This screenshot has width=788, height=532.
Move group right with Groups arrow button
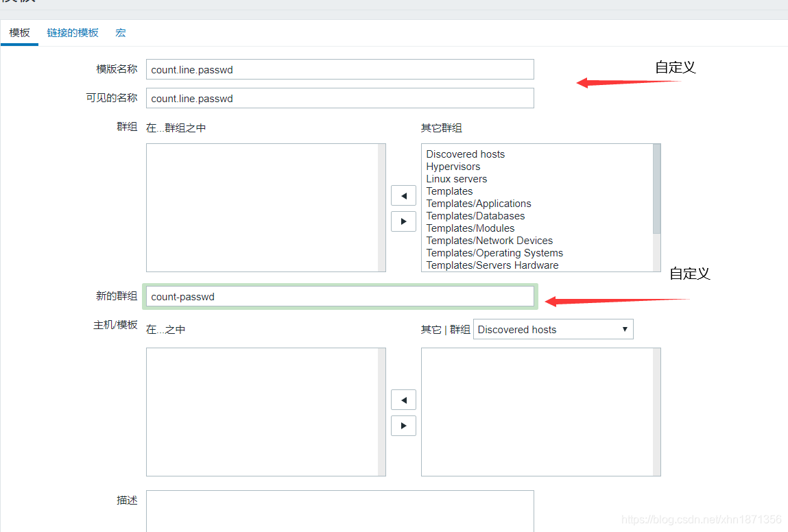pyautogui.click(x=403, y=221)
